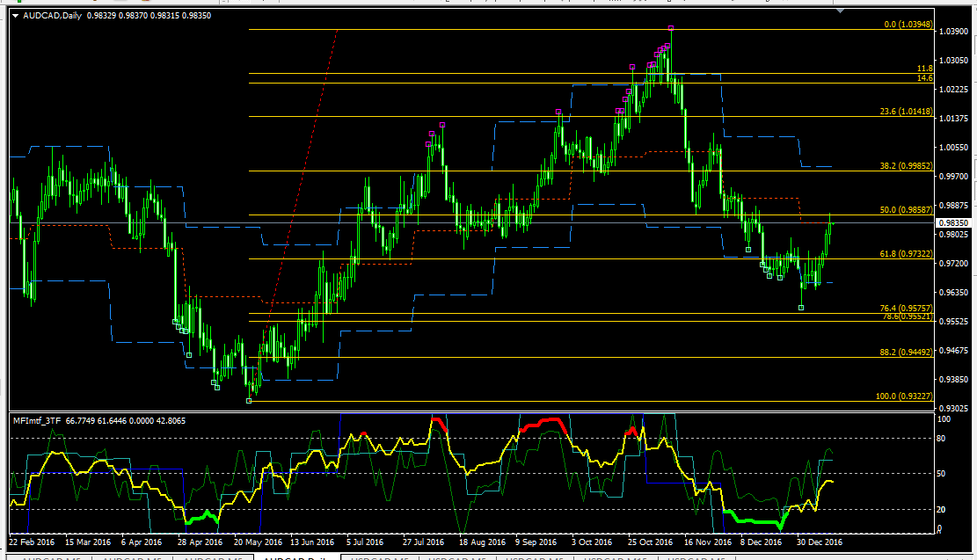Click the 0.99700 price scale value
Screen dimensions: 977x560
tap(953, 177)
